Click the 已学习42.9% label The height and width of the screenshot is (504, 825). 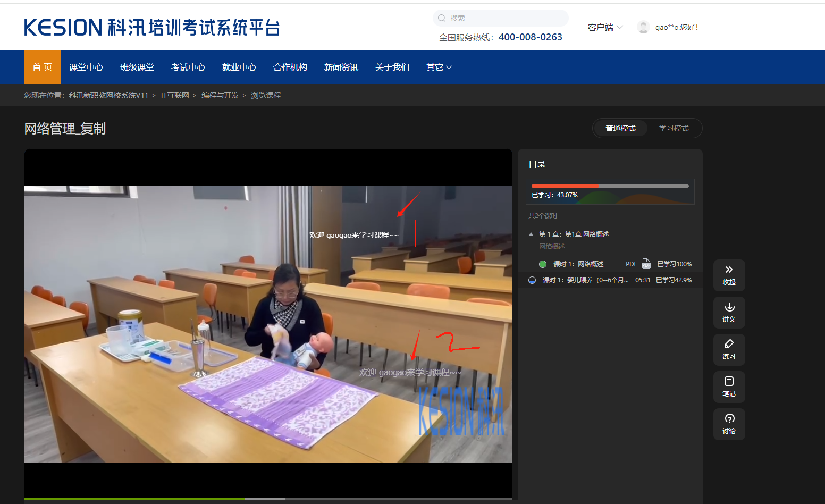click(674, 280)
